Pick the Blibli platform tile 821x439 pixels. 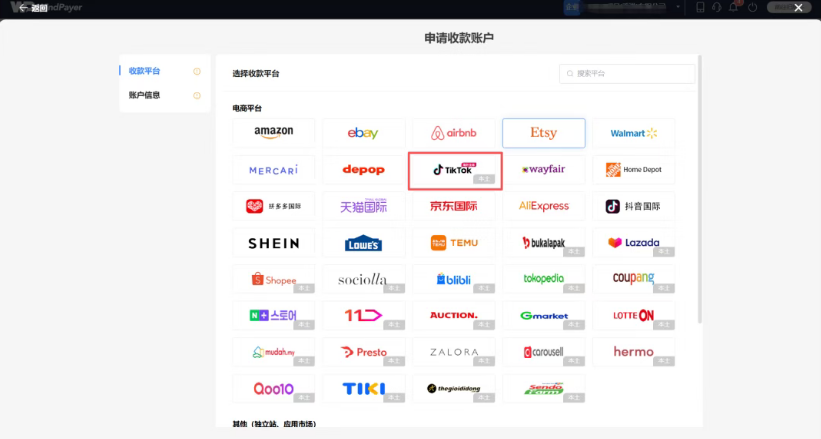pyautogui.click(x=453, y=279)
